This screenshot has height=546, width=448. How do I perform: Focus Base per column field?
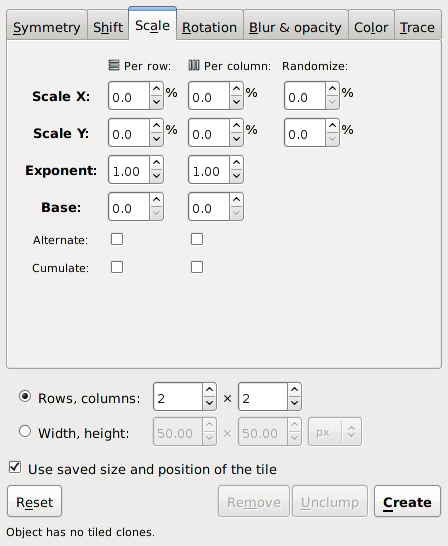(x=209, y=206)
